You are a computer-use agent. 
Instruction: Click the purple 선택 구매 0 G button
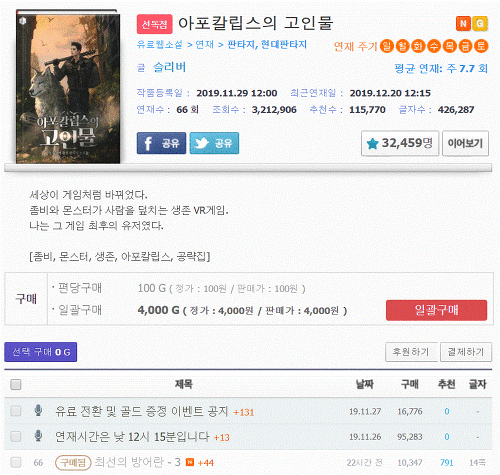41,352
